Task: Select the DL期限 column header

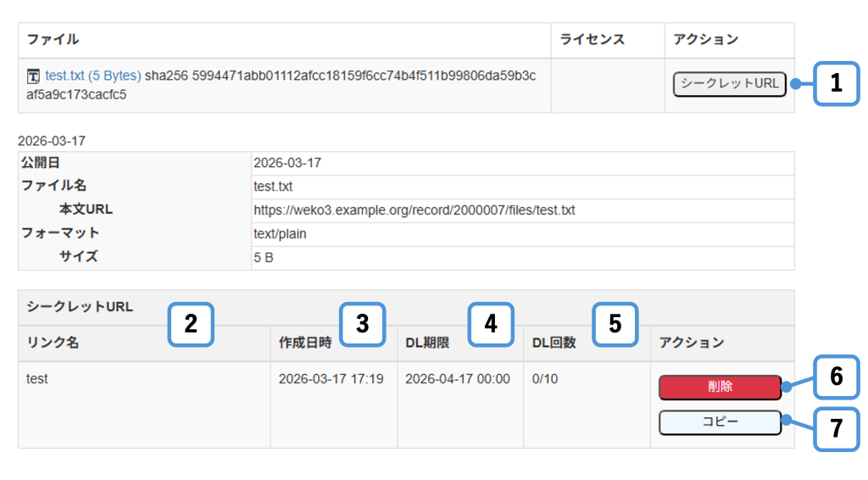Action: tap(427, 343)
